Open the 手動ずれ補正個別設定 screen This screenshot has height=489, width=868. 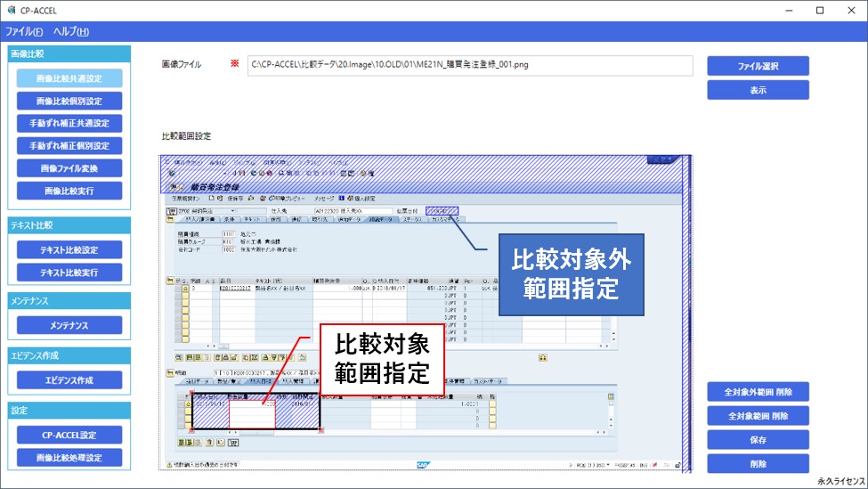pyautogui.click(x=69, y=145)
